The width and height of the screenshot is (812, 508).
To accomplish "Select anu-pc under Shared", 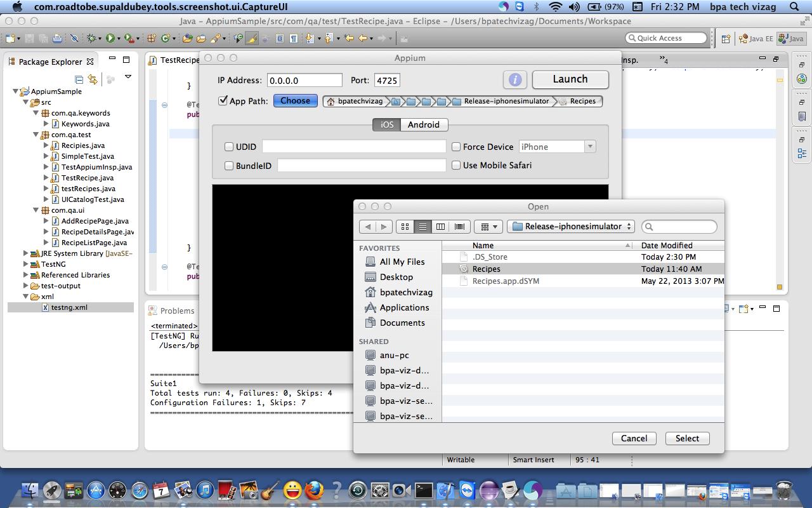I will pos(388,355).
